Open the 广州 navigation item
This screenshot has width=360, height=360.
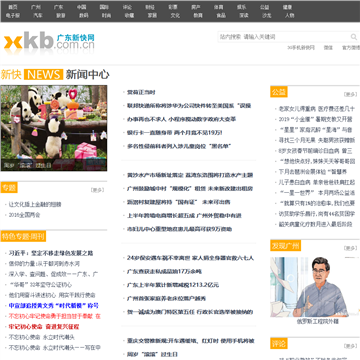[x=36, y=7]
